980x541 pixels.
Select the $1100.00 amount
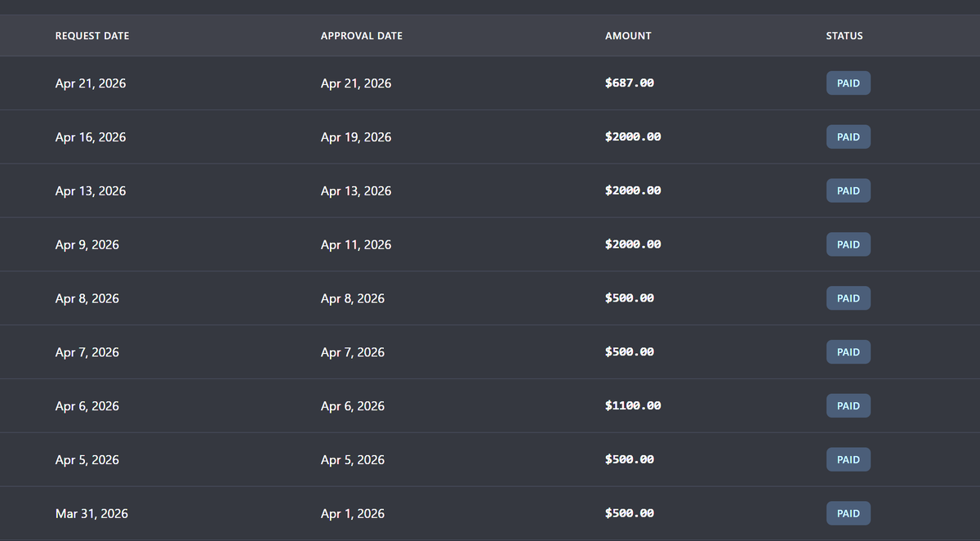pos(633,406)
